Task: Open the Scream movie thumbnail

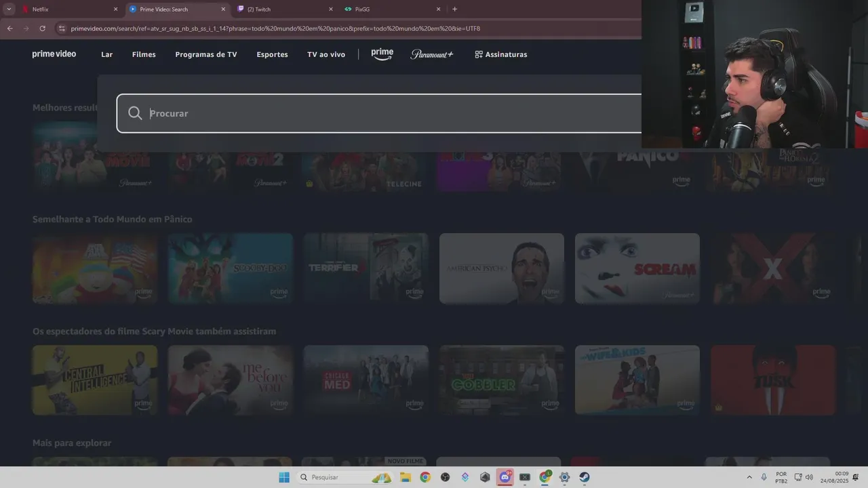Action: pyautogui.click(x=637, y=268)
